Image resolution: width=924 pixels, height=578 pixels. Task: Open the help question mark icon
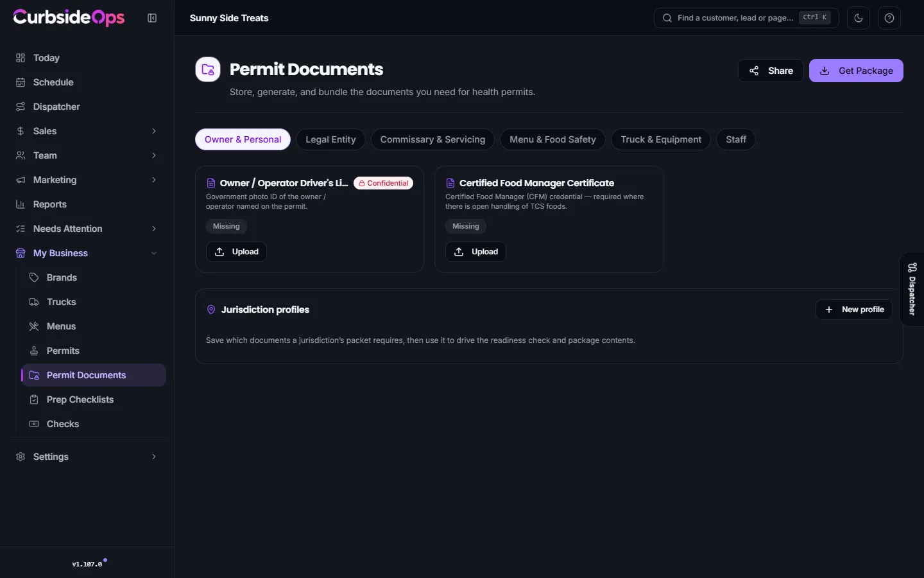pos(889,18)
